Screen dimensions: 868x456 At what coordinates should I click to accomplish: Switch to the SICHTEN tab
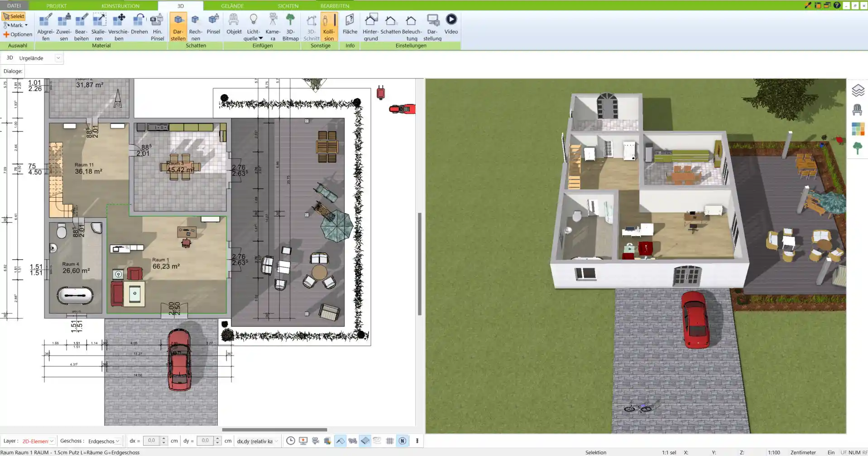pyautogui.click(x=288, y=6)
